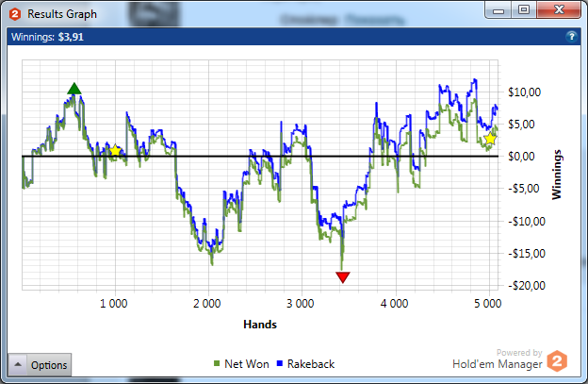Viewport: 588px width, 384px height.
Task: Click the -$5,00 axis label
Action: coord(524,189)
